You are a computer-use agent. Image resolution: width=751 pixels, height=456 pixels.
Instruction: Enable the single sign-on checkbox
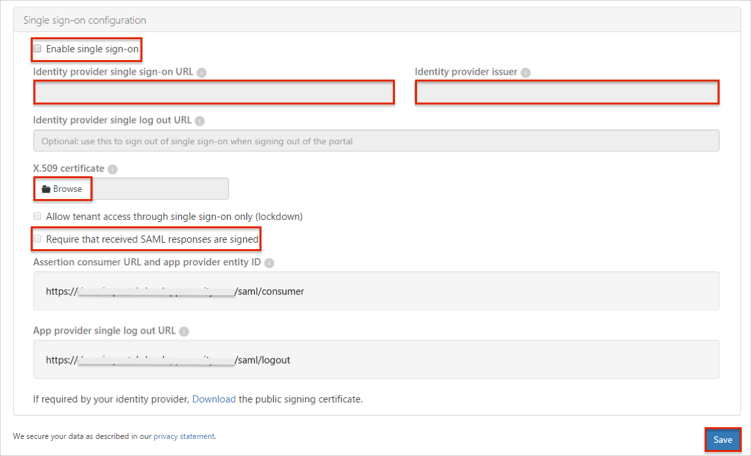pyautogui.click(x=38, y=49)
